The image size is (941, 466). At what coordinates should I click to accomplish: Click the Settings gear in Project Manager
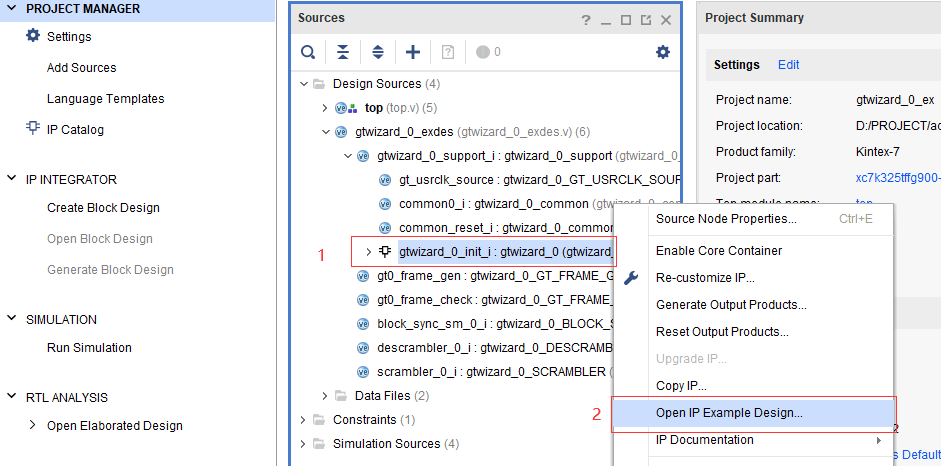pyautogui.click(x=32, y=36)
